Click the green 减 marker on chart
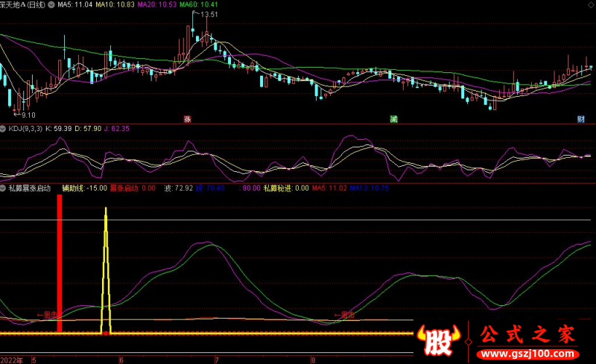Image resolution: width=596 pixels, height=364 pixels. 393,119
